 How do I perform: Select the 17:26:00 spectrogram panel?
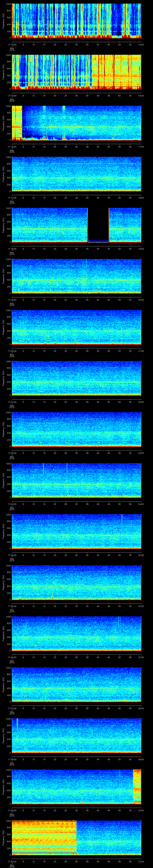click(x=76, y=633)
